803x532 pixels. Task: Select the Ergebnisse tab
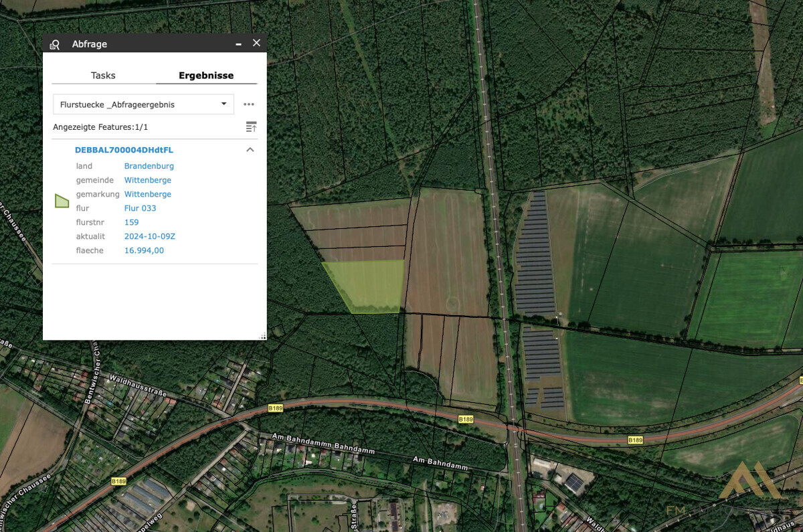(x=206, y=75)
